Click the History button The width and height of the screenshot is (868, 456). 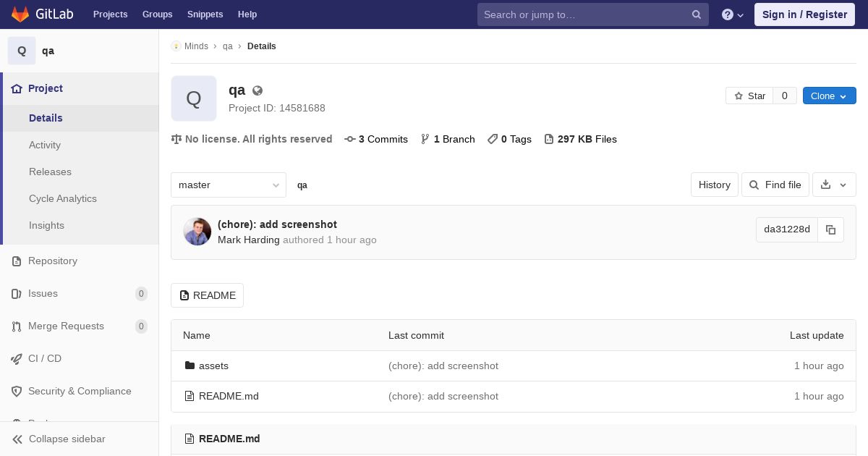(715, 185)
